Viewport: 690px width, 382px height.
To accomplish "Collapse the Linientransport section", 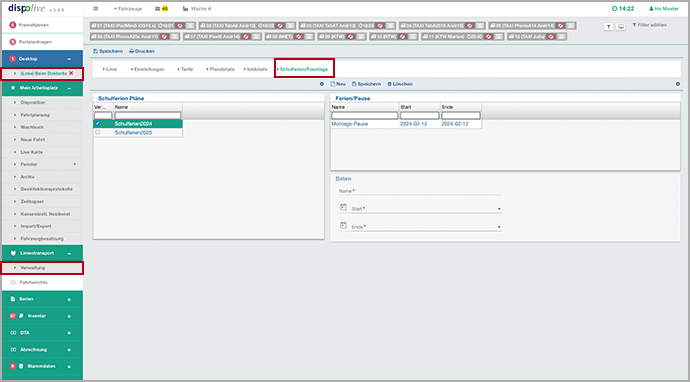I will 69,253.
